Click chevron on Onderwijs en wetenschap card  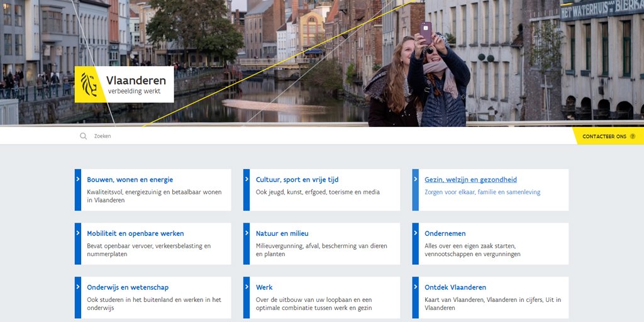(x=77, y=287)
